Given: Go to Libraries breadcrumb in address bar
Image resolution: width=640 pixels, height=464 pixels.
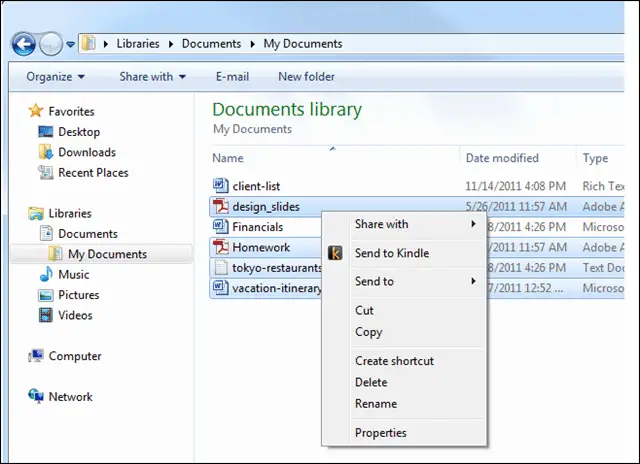Looking at the screenshot, I should coord(138,44).
